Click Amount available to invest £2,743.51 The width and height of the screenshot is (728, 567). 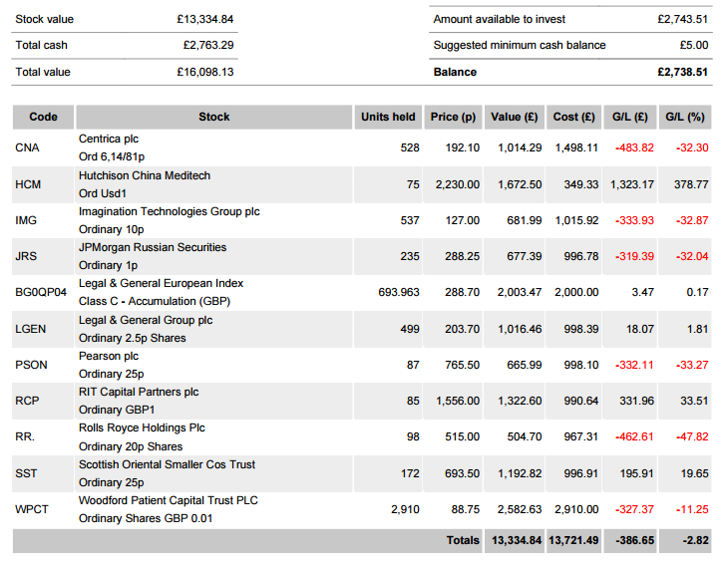pos(682,19)
